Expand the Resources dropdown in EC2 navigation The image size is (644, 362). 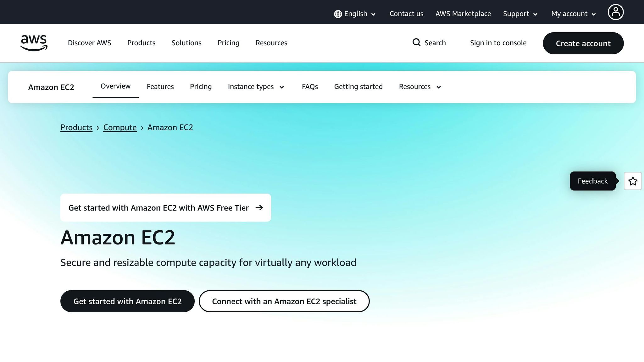419,87
